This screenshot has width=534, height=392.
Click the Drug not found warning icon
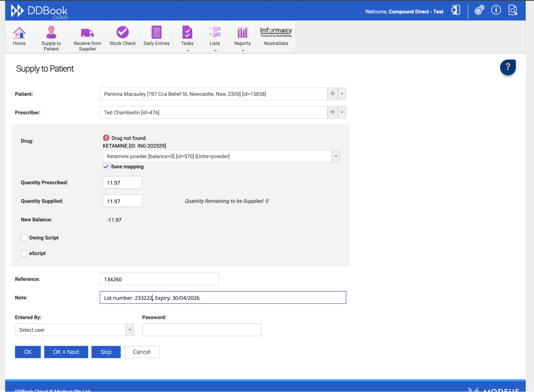point(106,138)
